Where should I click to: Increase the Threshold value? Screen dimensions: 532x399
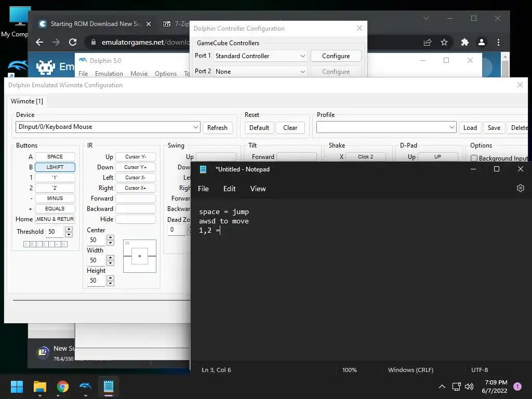[69, 229]
